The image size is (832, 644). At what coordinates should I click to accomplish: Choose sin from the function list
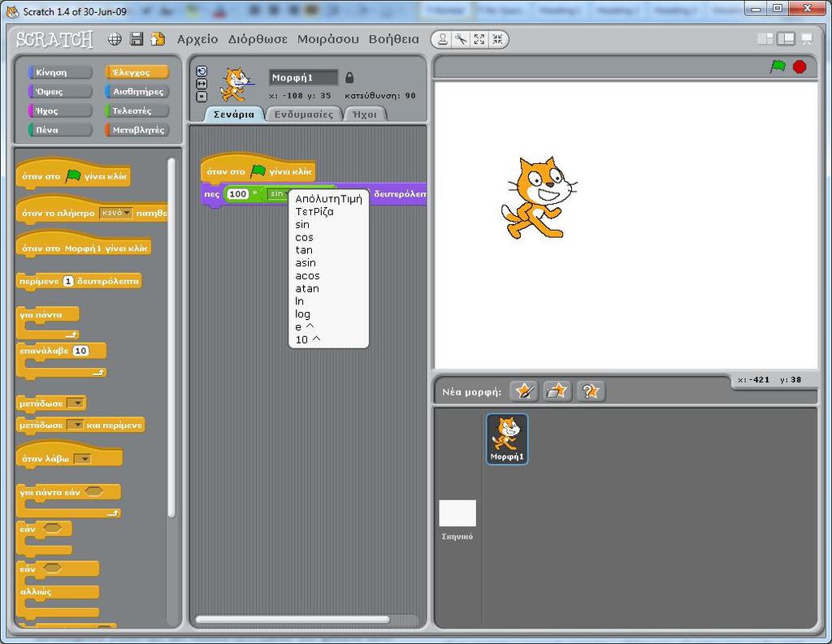point(328,224)
